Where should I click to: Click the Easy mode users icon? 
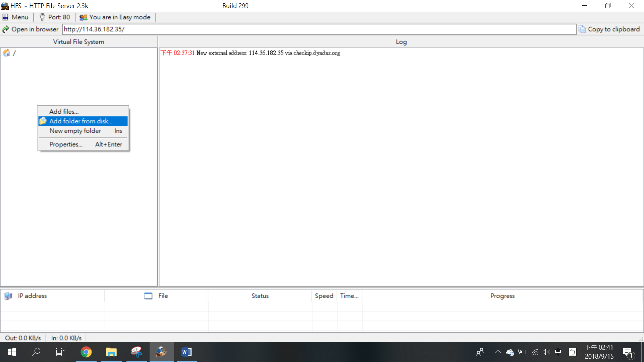[83, 17]
